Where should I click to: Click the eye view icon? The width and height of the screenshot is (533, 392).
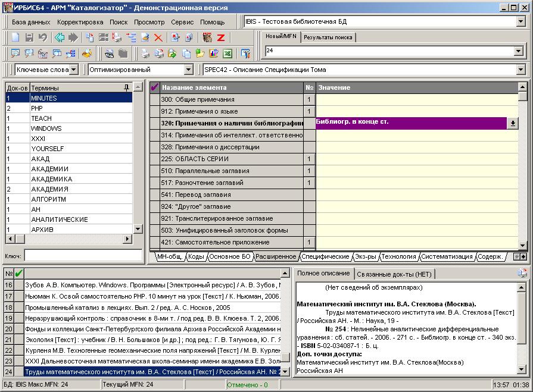click(x=109, y=54)
